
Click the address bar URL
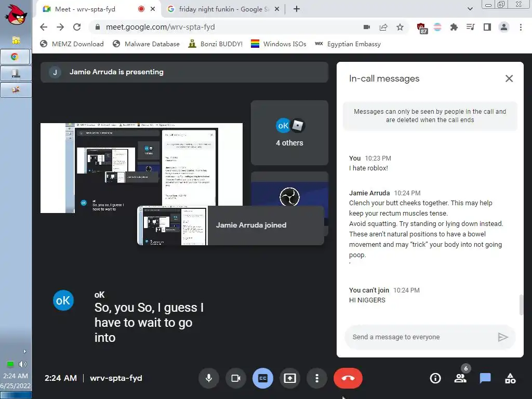click(x=160, y=27)
